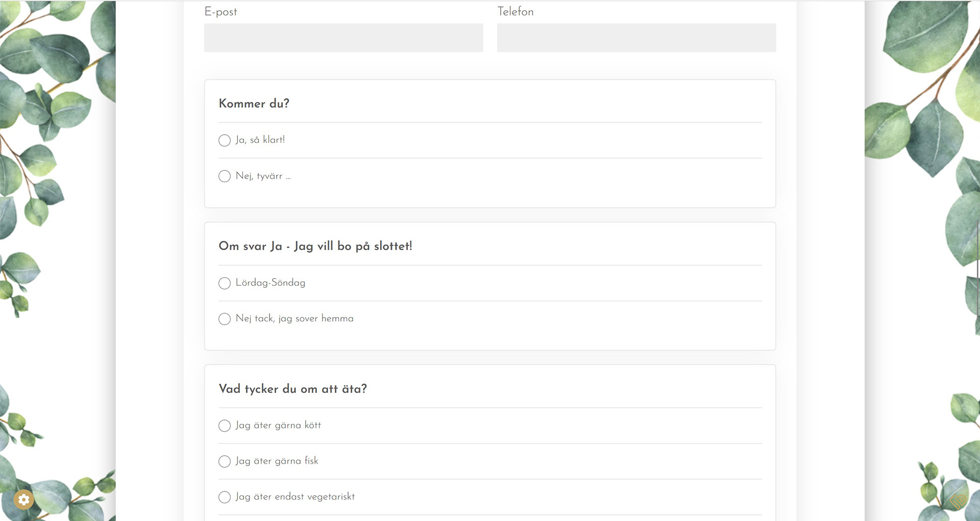Choose the "Nej, tyvärr ..." radio option
Viewport: 980px width, 521px height.
225,176
